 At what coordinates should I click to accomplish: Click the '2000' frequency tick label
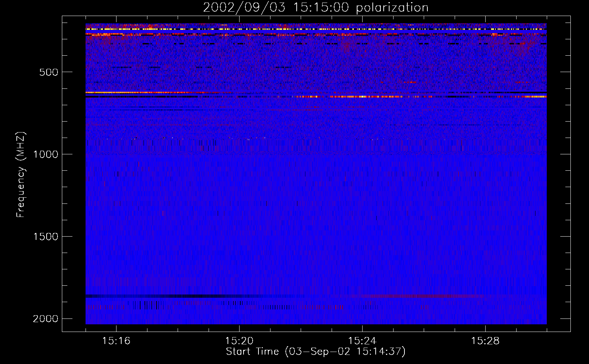point(46,319)
